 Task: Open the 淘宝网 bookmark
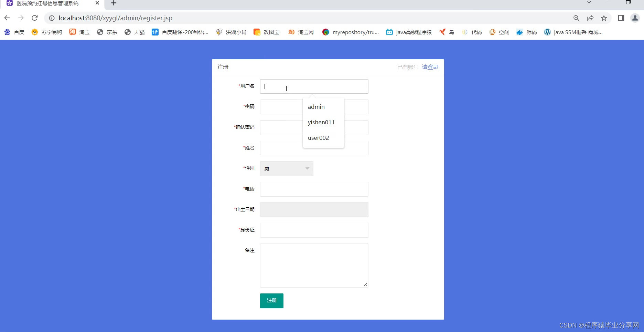[x=301, y=32]
